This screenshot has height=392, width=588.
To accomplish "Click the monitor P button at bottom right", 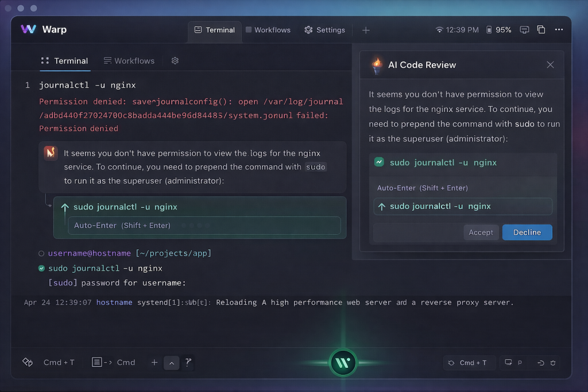I will 513,362.
